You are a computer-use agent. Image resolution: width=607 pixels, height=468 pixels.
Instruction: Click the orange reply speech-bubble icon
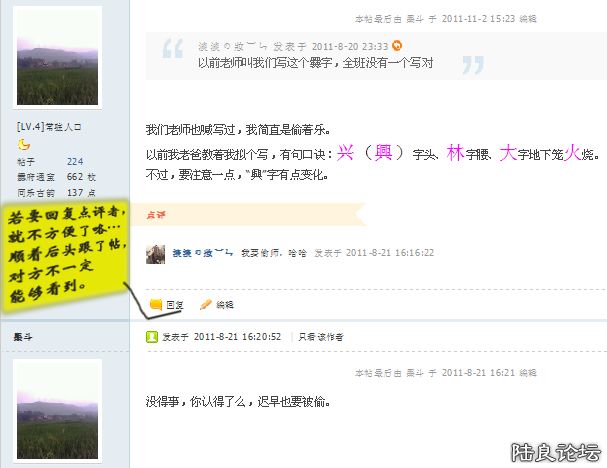pos(156,305)
